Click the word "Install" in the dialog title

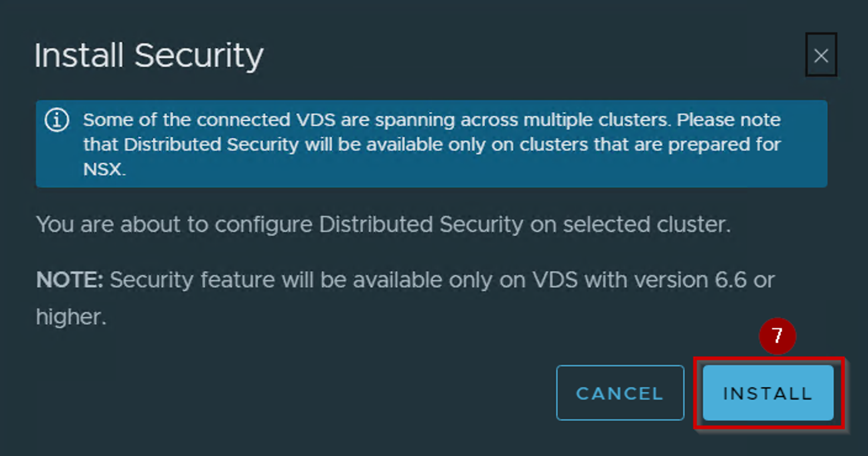[79, 56]
